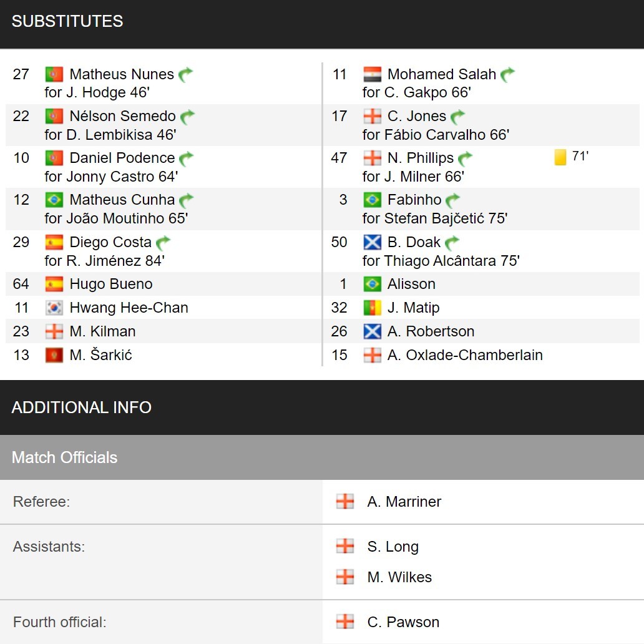Open assistant M. Wilkes link
The width and height of the screenshot is (644, 644).
coord(399,577)
